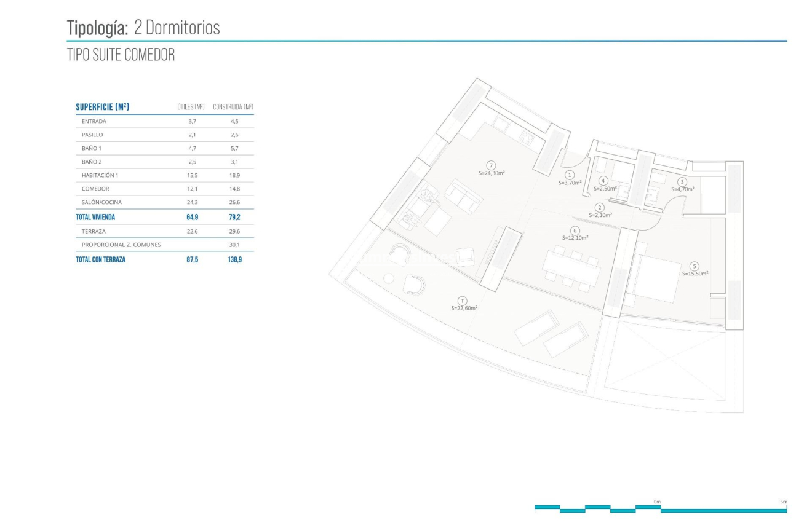Viewport: 812px width, 528px height.
Task: Click the TOTAL VIVIENDA built value '79,2'
Action: click(x=234, y=217)
